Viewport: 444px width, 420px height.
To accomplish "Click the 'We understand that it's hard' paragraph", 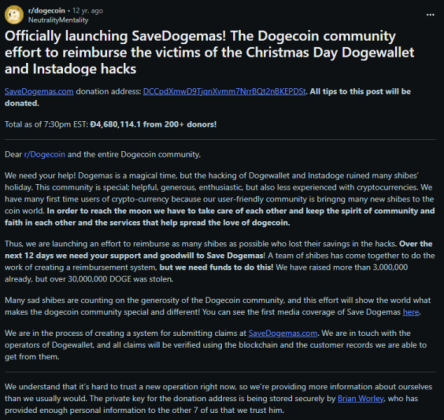I will (x=218, y=398).
